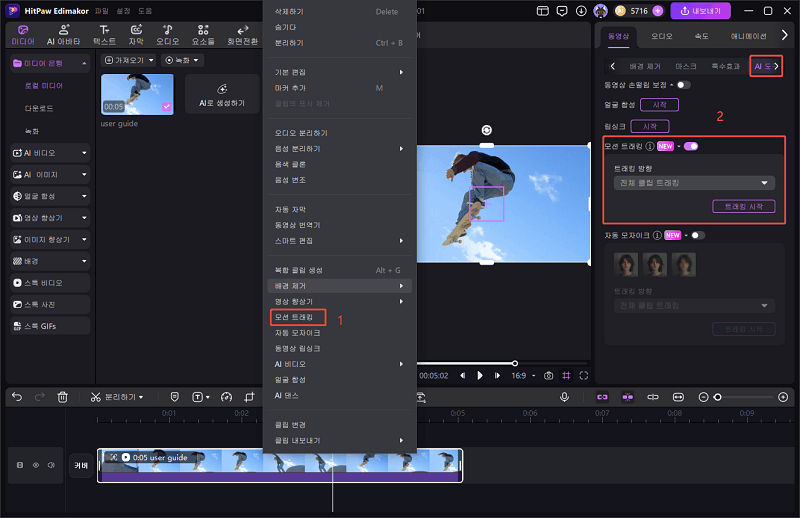This screenshot has height=518, width=800.
Task: Switch to the 속도 (Speed) properties tab
Action: pos(702,36)
